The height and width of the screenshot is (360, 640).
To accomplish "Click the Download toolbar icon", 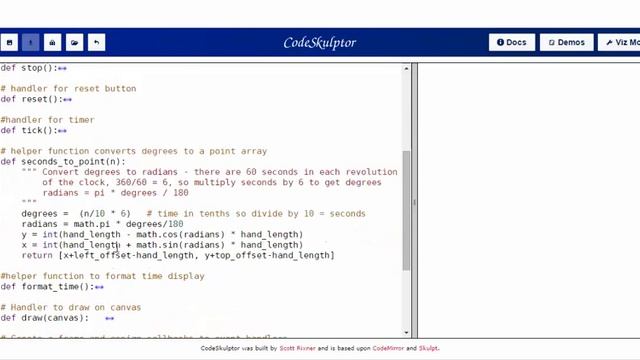I will click(x=52, y=42).
